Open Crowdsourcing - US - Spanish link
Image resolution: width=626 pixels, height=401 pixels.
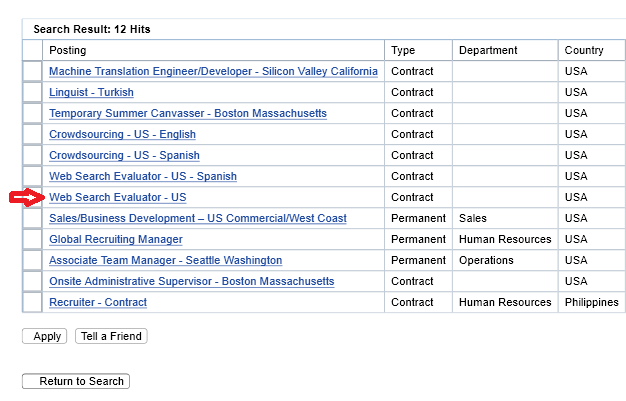tap(124, 156)
